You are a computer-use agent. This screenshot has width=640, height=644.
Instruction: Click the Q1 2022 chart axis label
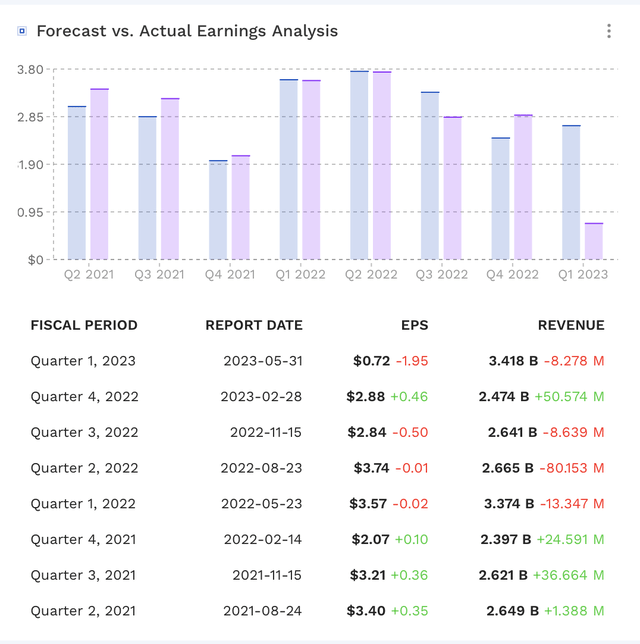click(x=301, y=274)
